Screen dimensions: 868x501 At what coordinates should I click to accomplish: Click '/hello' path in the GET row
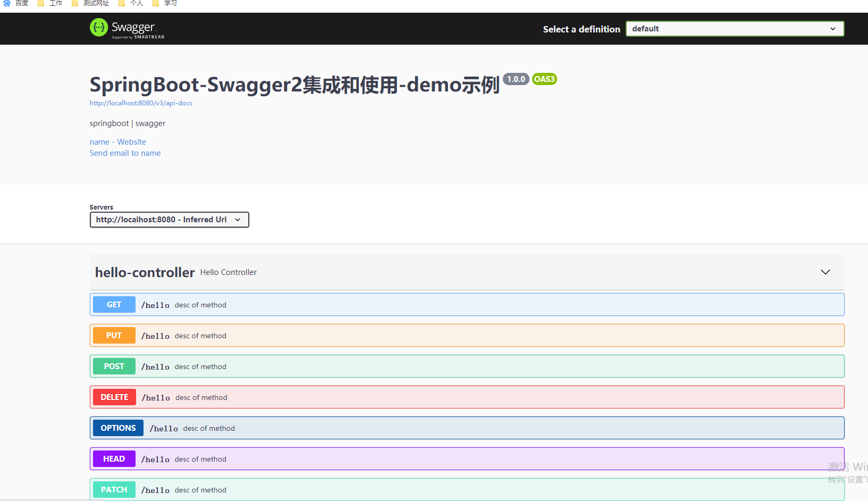(x=155, y=305)
